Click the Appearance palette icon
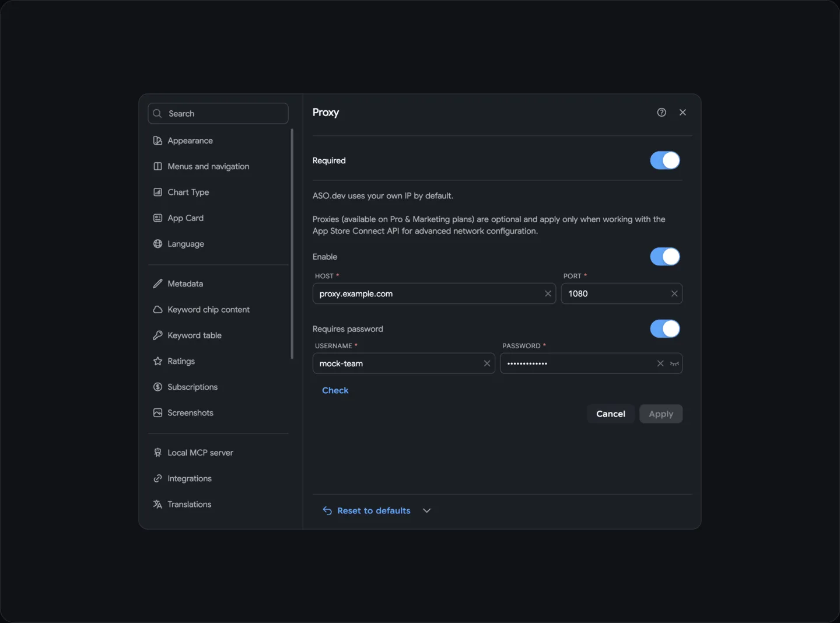 coord(157,141)
